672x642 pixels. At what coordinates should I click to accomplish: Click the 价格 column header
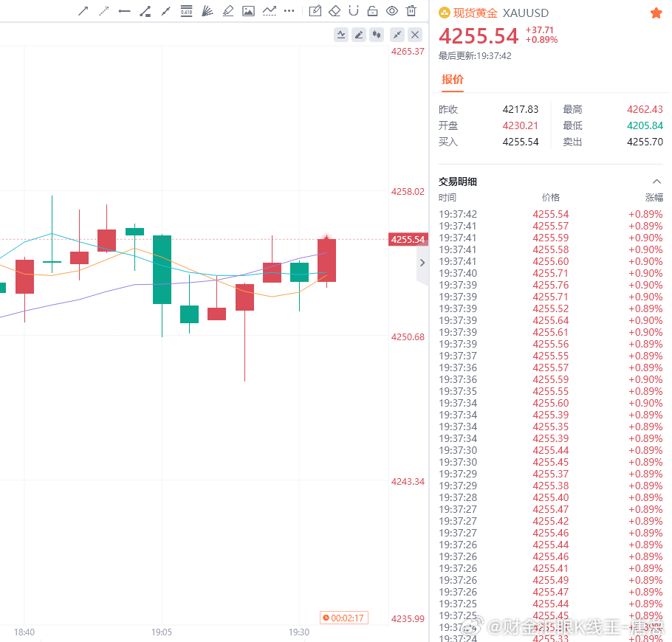(551, 198)
